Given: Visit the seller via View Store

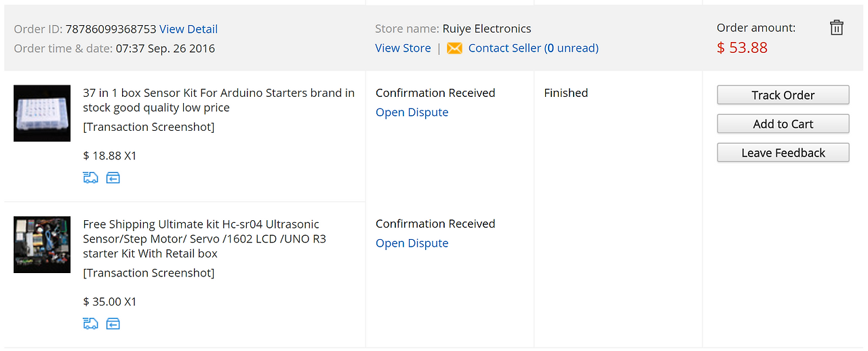Looking at the screenshot, I should [x=403, y=48].
